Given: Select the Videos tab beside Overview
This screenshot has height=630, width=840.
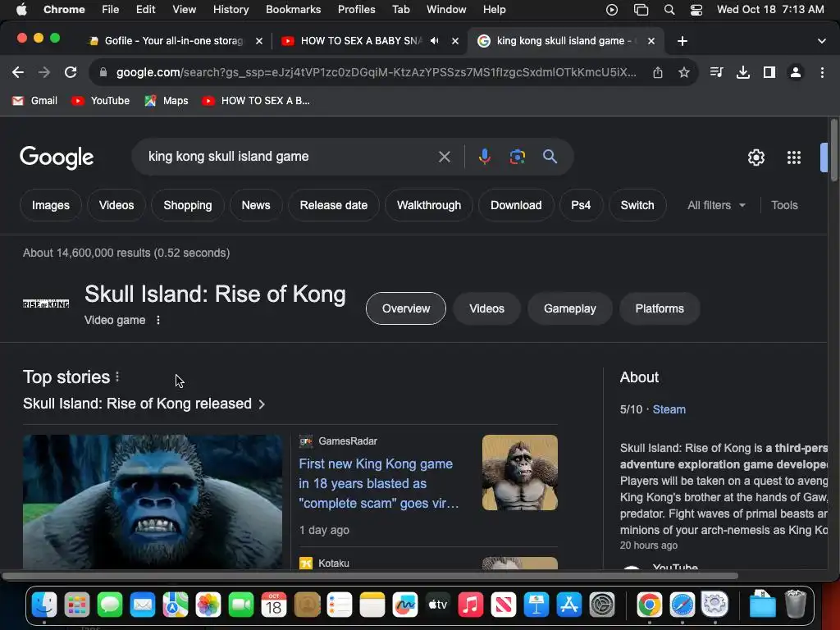Looking at the screenshot, I should pyautogui.click(x=486, y=308).
